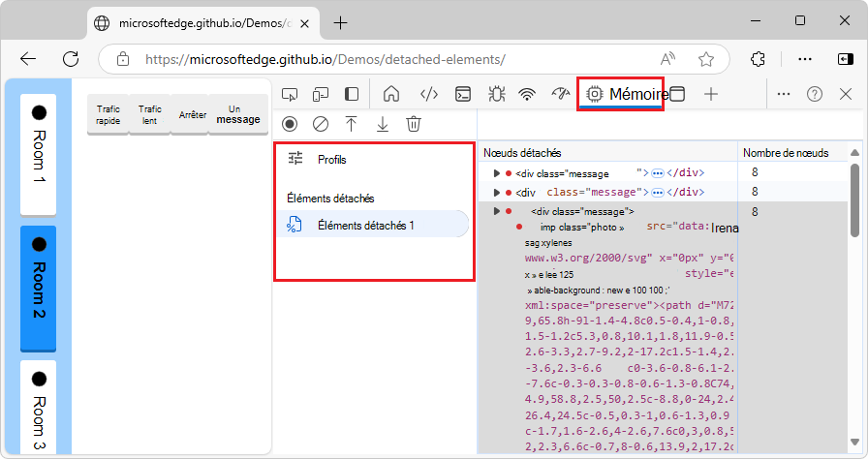Toggle device emulation icon
Screen dimensions: 868x459
321,95
